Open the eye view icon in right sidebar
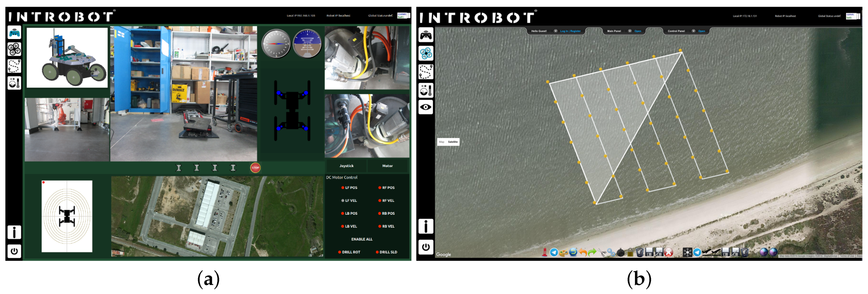The image size is (868, 294). pyautogui.click(x=425, y=107)
